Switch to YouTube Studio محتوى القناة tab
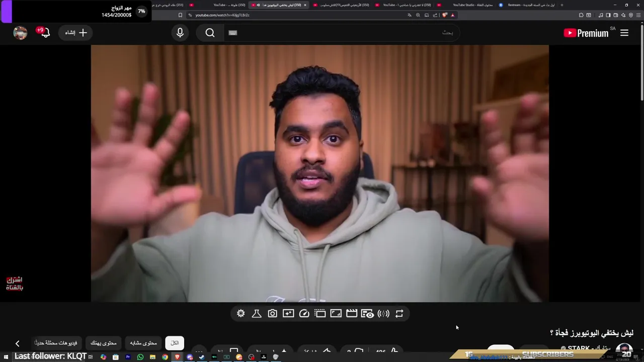This screenshot has height=362, width=644. click(x=465, y=5)
